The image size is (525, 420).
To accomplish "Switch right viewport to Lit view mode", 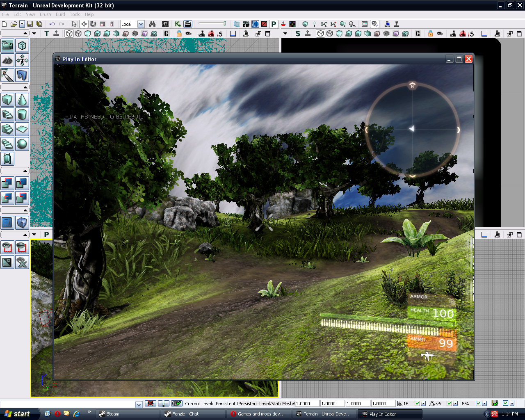I will [349, 34].
